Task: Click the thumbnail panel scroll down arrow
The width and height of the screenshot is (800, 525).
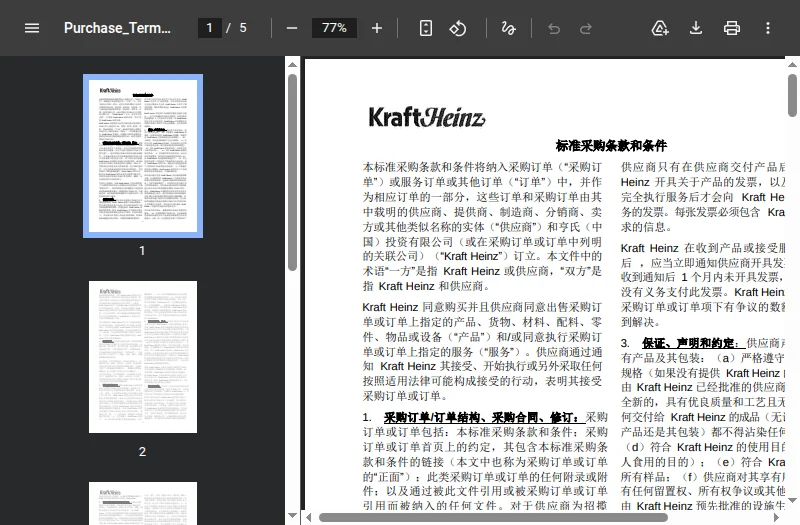Action: pyautogui.click(x=292, y=516)
